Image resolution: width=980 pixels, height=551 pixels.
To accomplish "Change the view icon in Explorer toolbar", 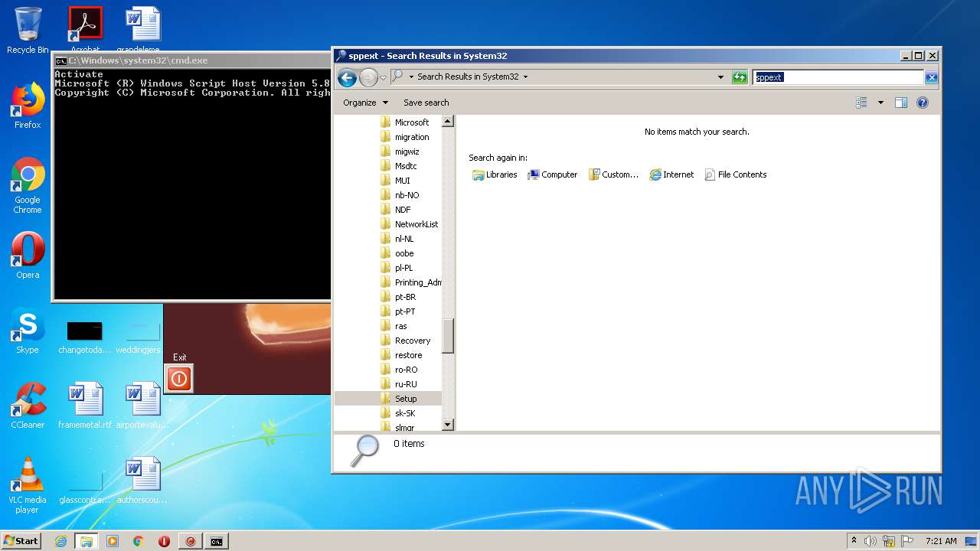I will pyautogui.click(x=861, y=103).
